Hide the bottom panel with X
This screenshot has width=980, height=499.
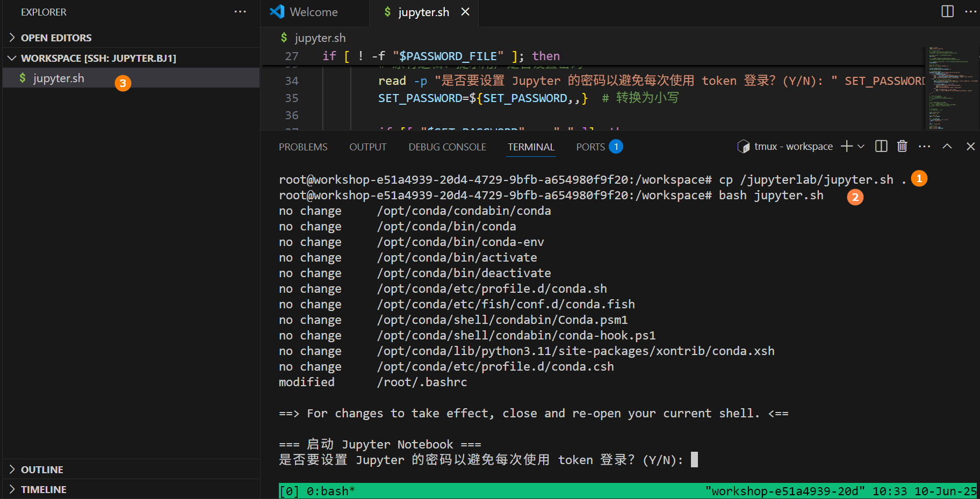pos(970,146)
